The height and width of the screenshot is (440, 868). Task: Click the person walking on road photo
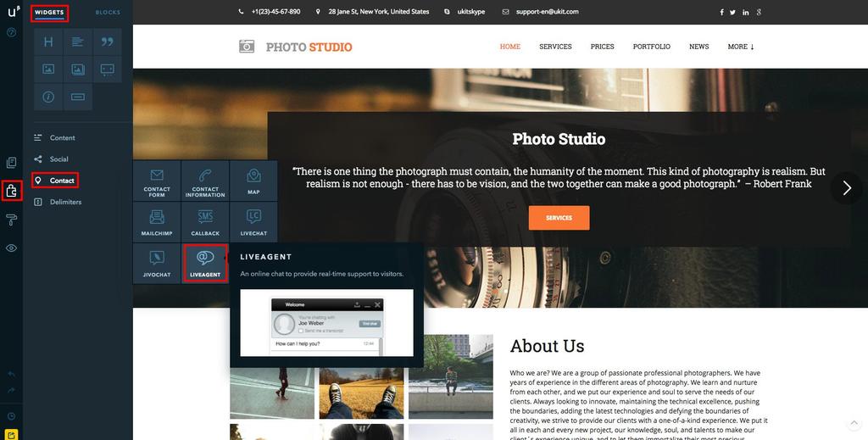(x=272, y=393)
